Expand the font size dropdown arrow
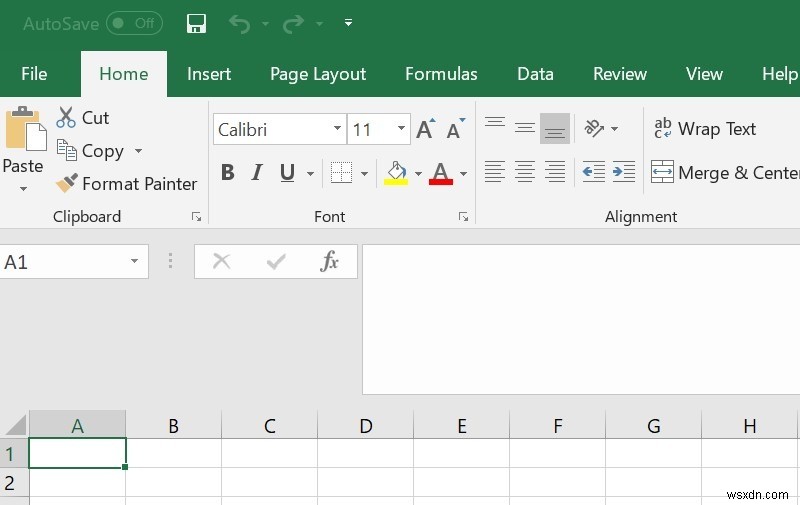The image size is (800, 505). 402,129
